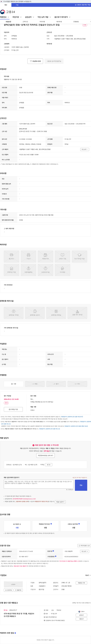Click the 열람기업 button
The image size is (91, 644).
(x=18, y=590)
